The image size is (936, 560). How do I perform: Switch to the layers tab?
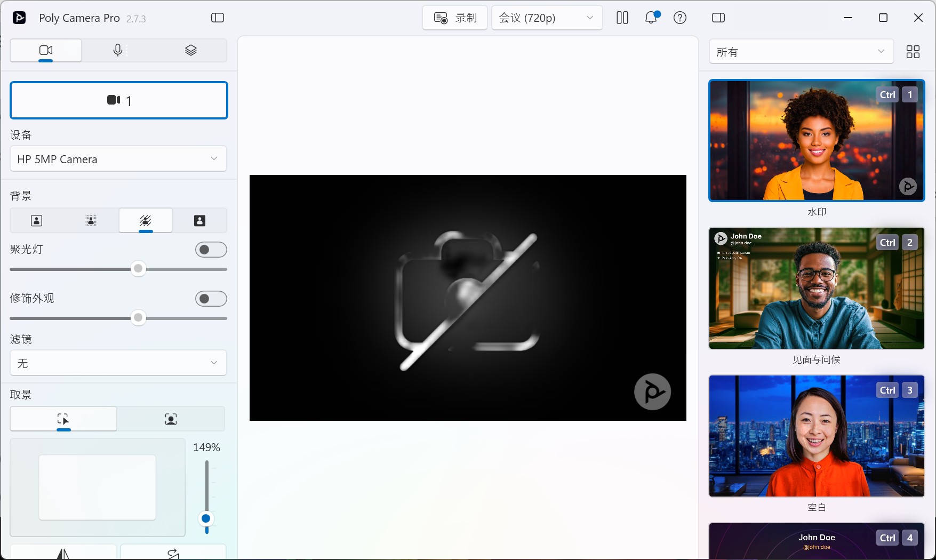point(191,50)
